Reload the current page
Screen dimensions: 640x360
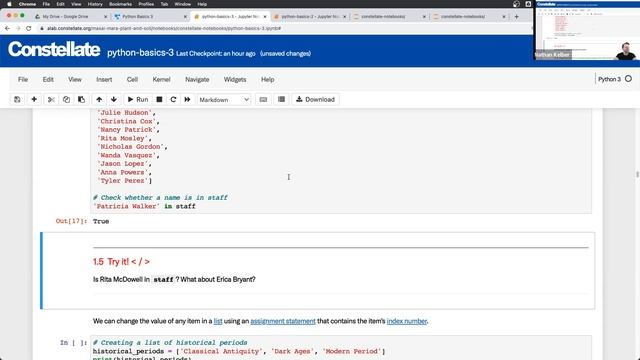29,28
